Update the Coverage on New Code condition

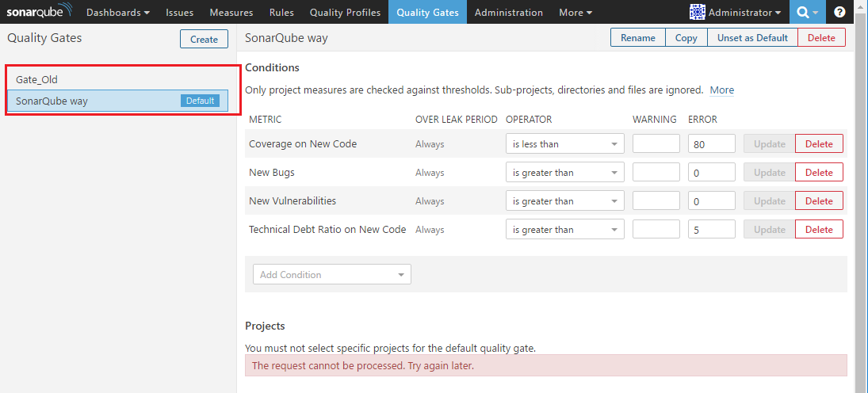(x=770, y=143)
